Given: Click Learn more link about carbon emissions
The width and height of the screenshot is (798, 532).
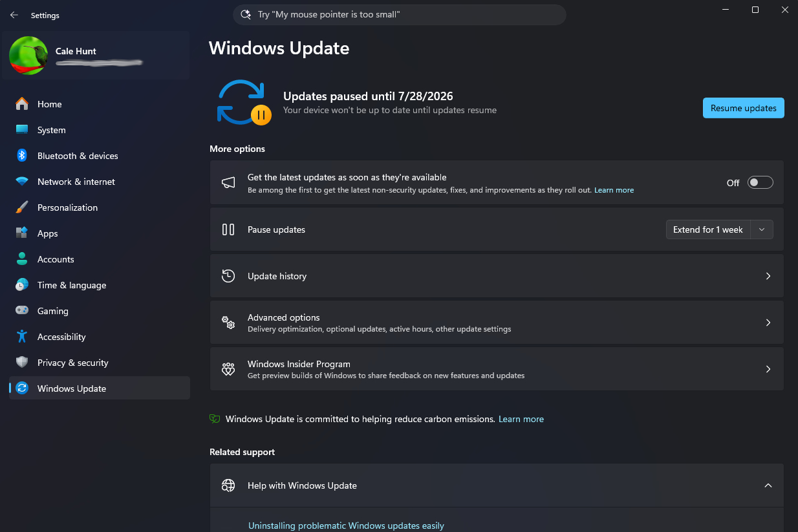Looking at the screenshot, I should click(521, 419).
